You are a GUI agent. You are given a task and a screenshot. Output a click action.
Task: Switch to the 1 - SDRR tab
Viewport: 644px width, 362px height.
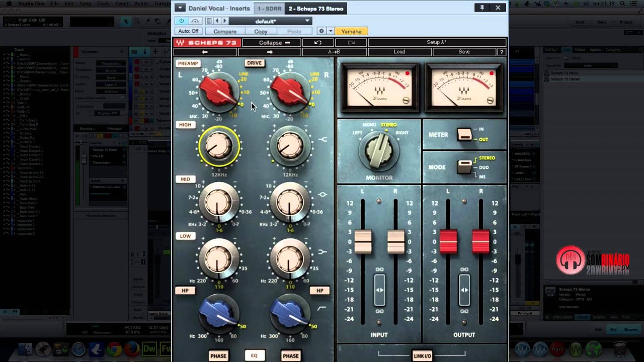click(x=270, y=9)
